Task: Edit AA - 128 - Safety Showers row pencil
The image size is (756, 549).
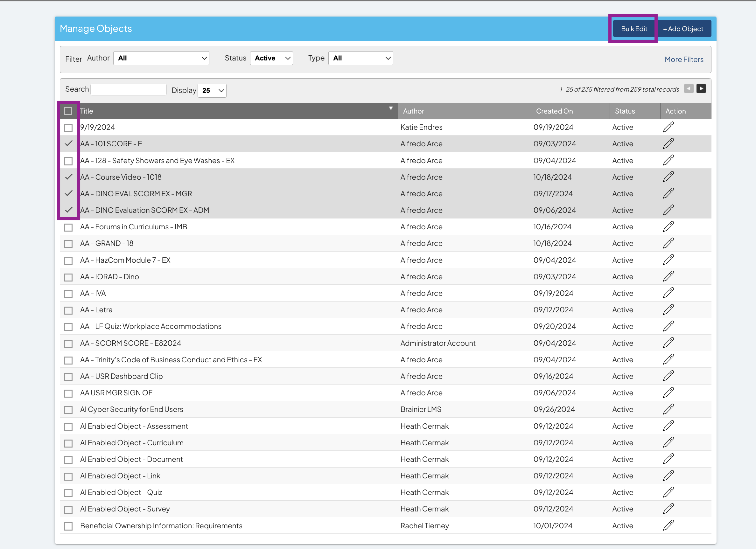Action: tap(668, 161)
